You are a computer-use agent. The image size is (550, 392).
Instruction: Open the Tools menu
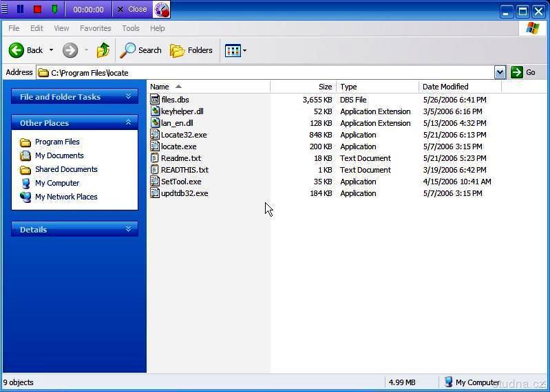[x=130, y=28]
